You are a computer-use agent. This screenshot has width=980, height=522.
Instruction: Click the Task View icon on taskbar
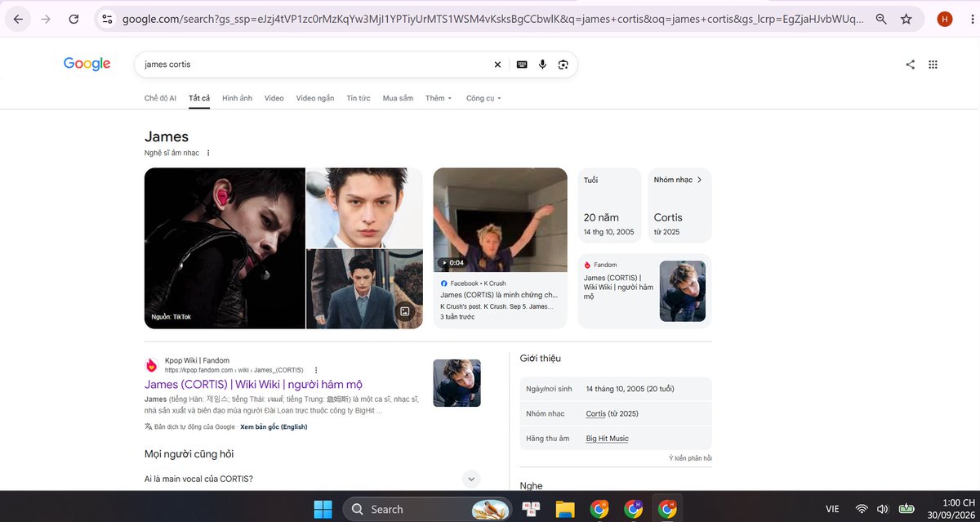pos(531,509)
